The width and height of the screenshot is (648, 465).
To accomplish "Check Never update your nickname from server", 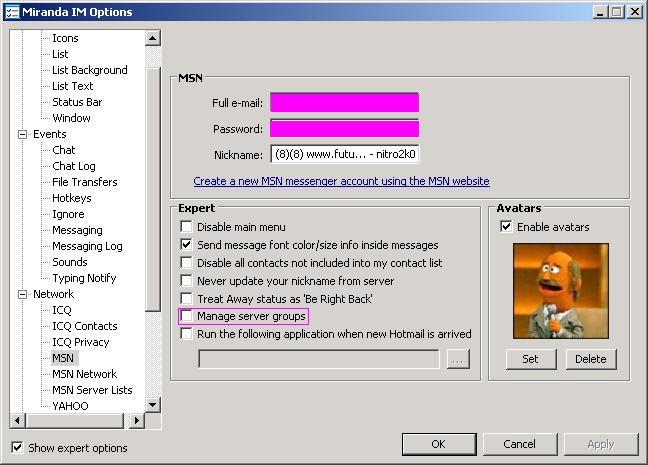I will click(x=186, y=281).
